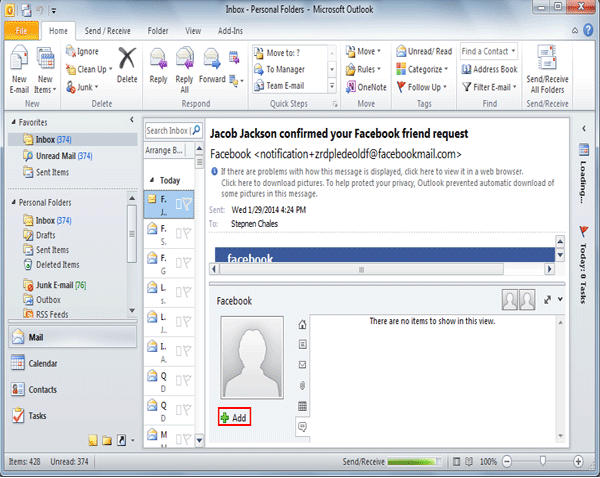Viewport: 600px width, 478px height.
Task: Switch to the Folder tab
Action: [x=158, y=31]
